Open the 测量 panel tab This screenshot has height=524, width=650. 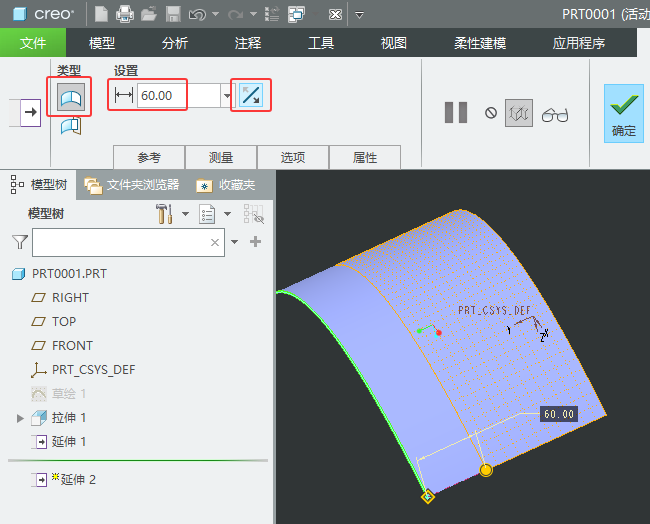pyautogui.click(x=221, y=157)
